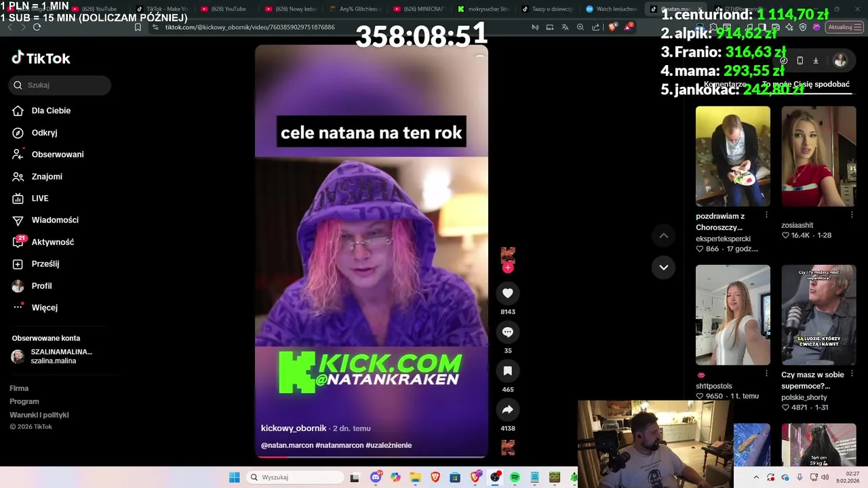Viewport: 868px width, 488px height.
Task: Click #natanmarcon hashtag
Action: pos(339,445)
